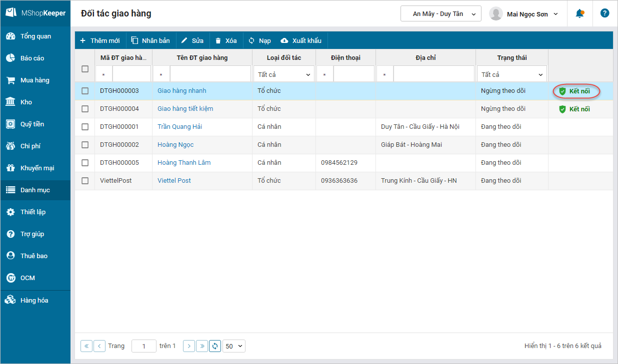Click the Nhân bản duplicate icon

pyautogui.click(x=134, y=40)
